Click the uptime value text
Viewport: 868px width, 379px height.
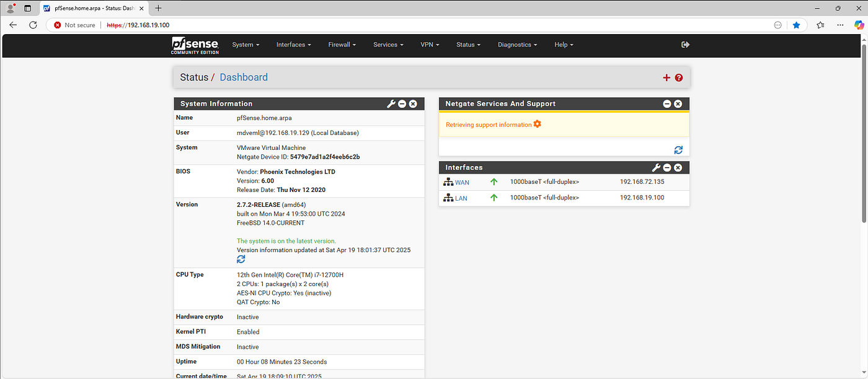281,362
